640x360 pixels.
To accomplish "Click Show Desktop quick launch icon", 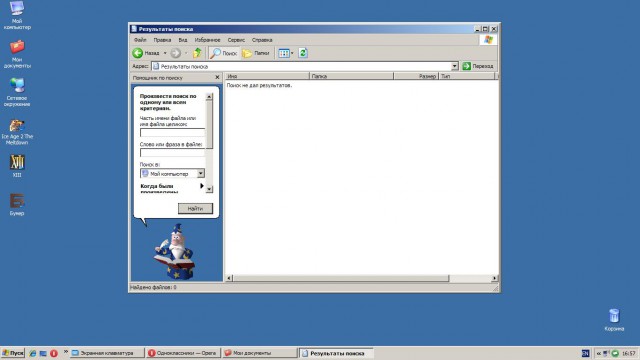I will click(43, 353).
